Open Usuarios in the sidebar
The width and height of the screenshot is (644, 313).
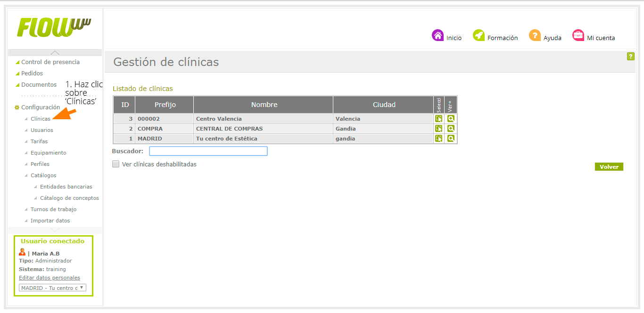tap(42, 130)
